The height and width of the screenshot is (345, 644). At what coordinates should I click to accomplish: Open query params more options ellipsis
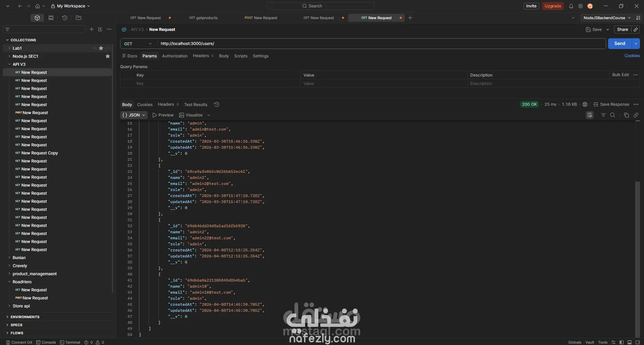tap(636, 75)
